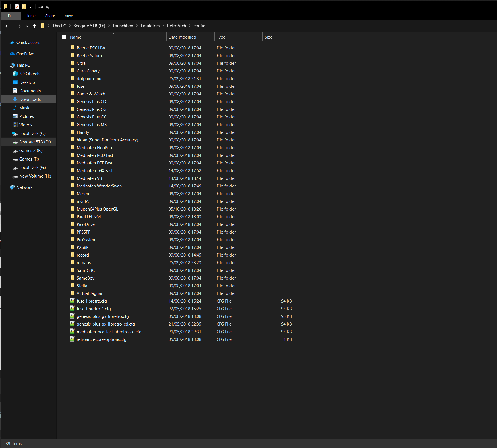Click the 3D Objects cube icon
This screenshot has width=497, height=448.
click(15, 74)
